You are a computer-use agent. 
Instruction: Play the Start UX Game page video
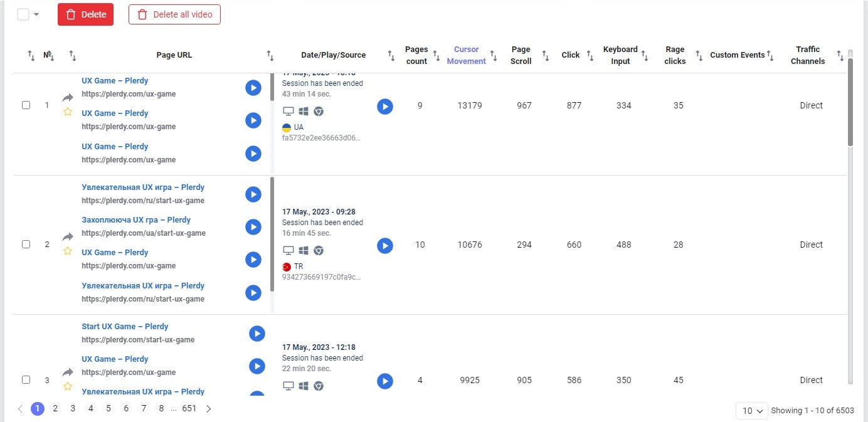tap(257, 333)
